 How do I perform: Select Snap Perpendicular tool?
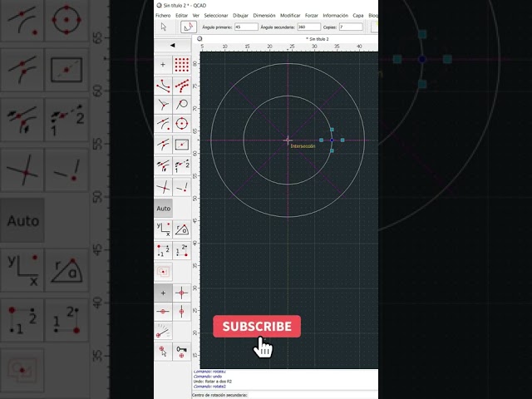point(163,105)
